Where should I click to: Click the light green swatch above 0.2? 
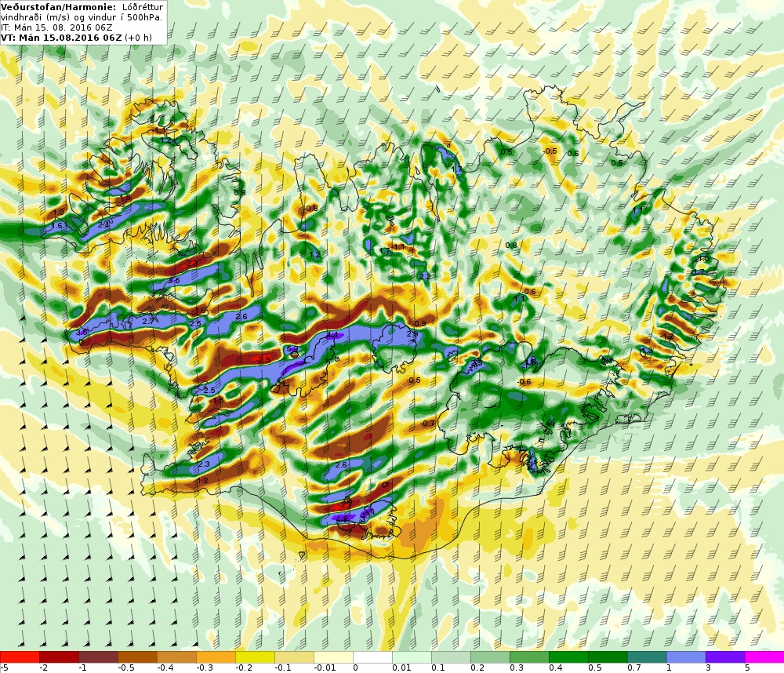[x=490, y=657]
